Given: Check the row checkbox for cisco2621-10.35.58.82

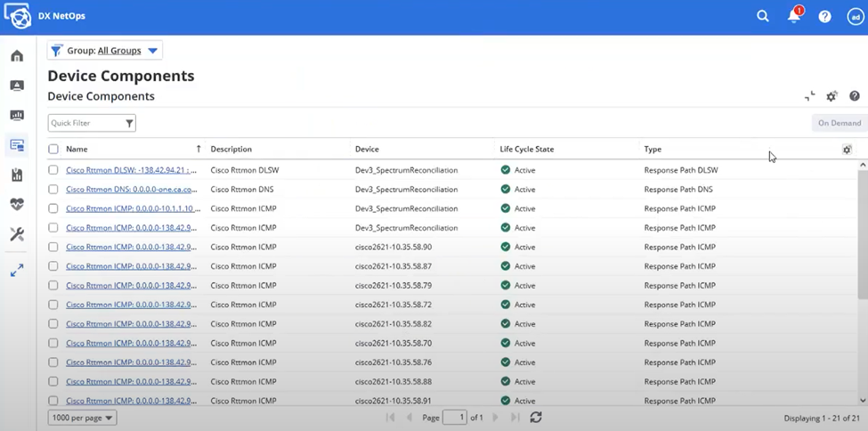Looking at the screenshot, I should tap(53, 323).
